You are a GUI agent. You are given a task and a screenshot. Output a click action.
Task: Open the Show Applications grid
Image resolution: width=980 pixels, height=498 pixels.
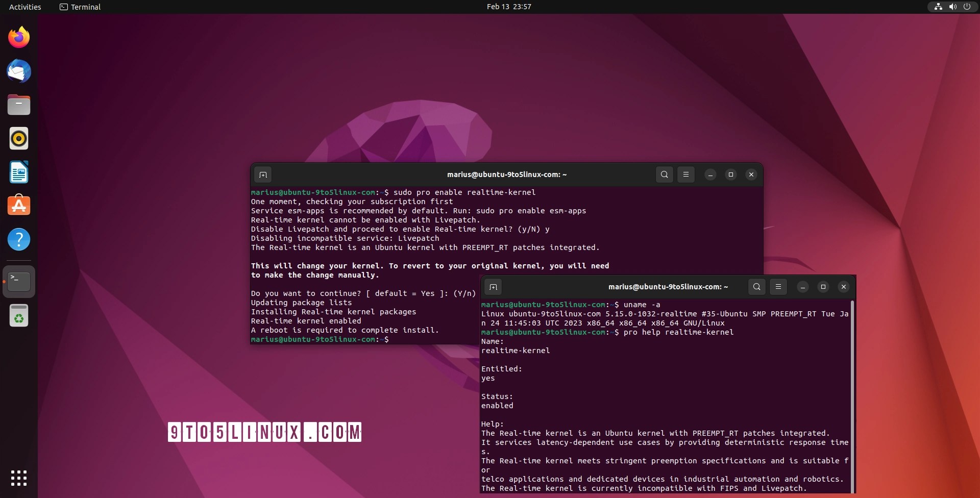click(19, 479)
